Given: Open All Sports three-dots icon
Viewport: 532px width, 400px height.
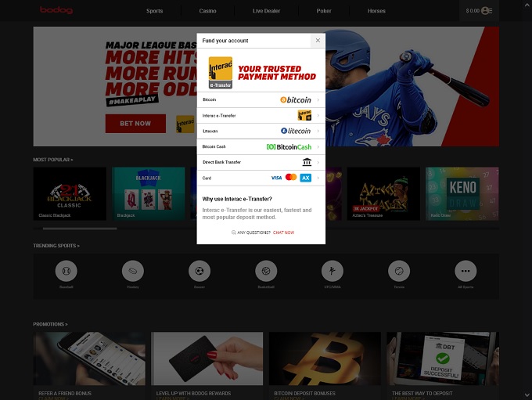Looking at the screenshot, I should click(465, 271).
